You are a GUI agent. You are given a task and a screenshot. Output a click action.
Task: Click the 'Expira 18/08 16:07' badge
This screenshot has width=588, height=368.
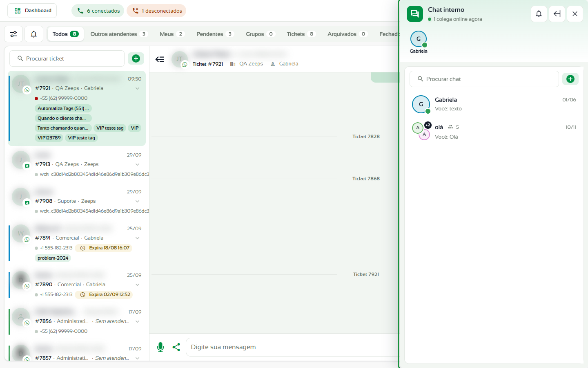pyautogui.click(x=104, y=248)
